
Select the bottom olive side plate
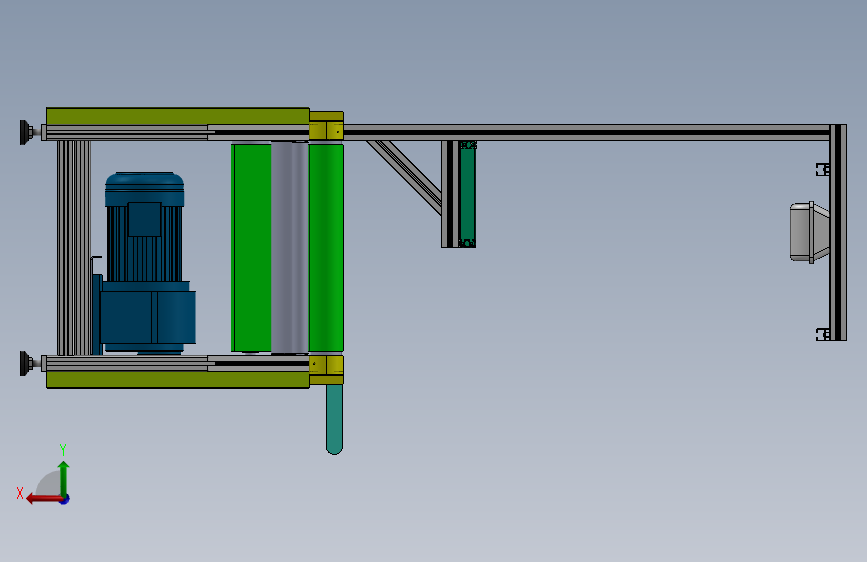177,379
